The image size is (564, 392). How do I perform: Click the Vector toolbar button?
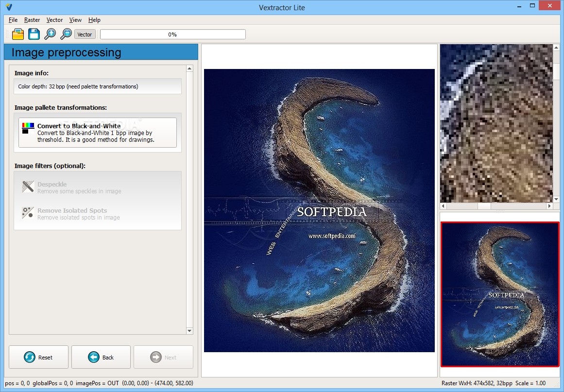click(x=85, y=34)
